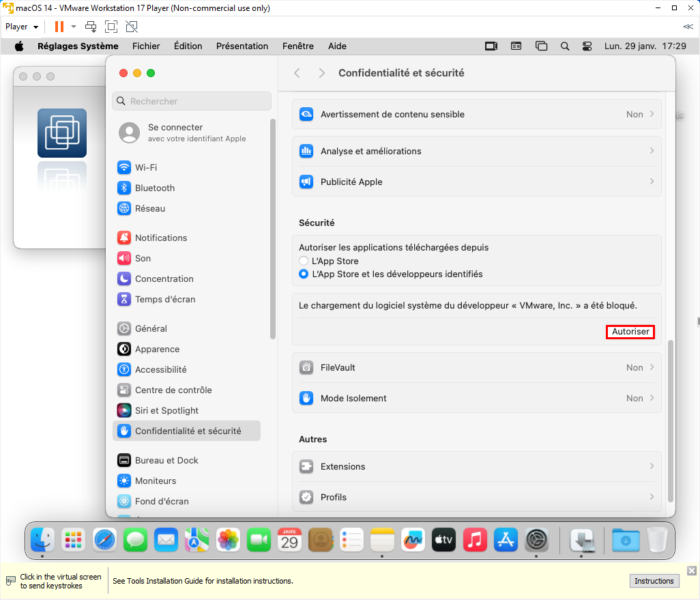Expand Publicité Apple chevron

click(x=652, y=182)
